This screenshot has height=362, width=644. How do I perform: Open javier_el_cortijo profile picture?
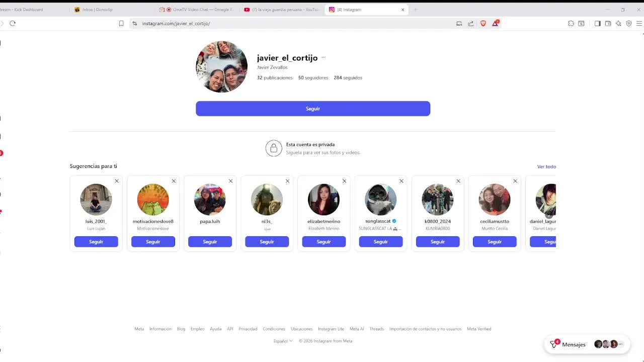[x=221, y=67]
